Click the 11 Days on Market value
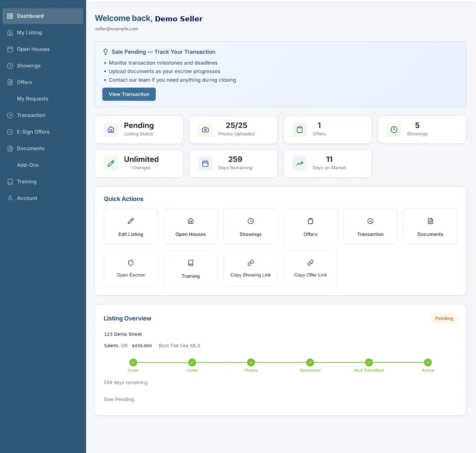Screen dimensions: 476x453 [329, 159]
